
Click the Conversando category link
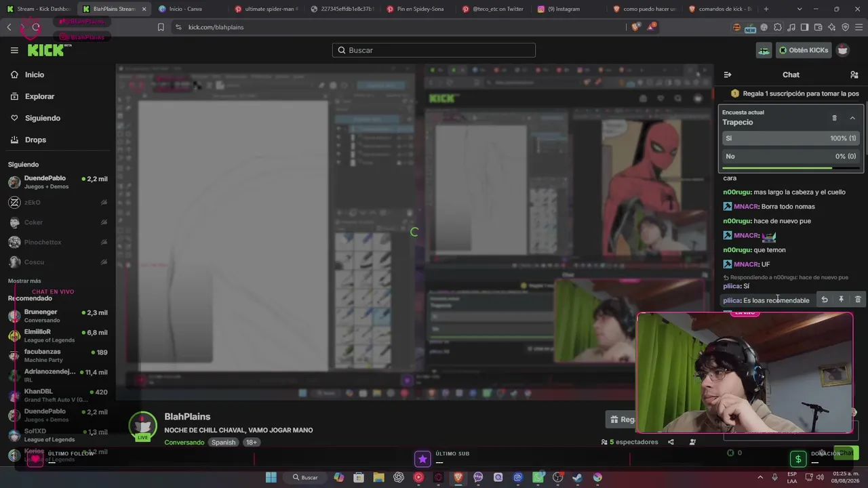click(x=184, y=443)
